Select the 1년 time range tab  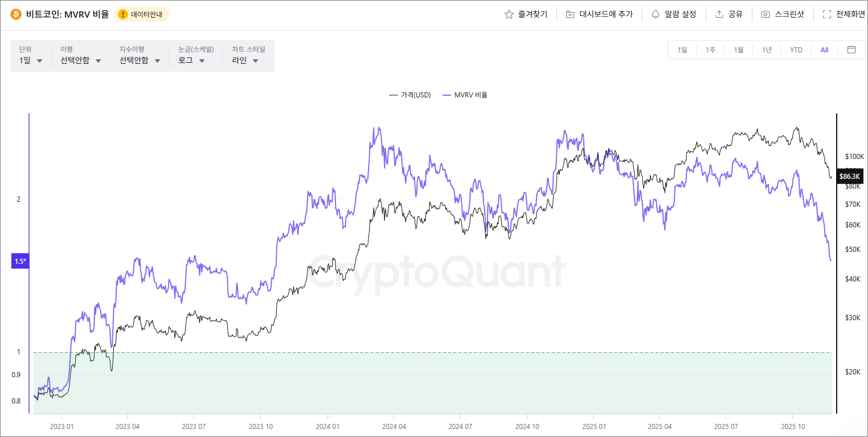(x=767, y=50)
